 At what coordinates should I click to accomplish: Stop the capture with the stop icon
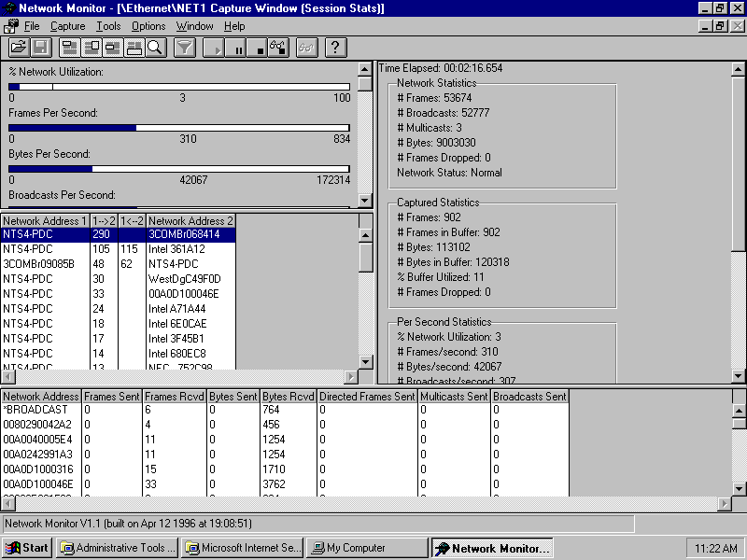(257, 48)
